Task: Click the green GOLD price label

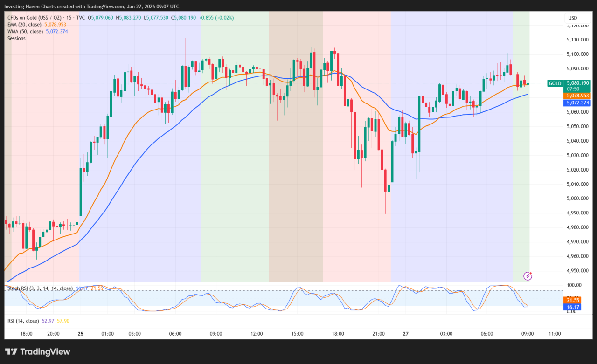Action: tap(555, 83)
